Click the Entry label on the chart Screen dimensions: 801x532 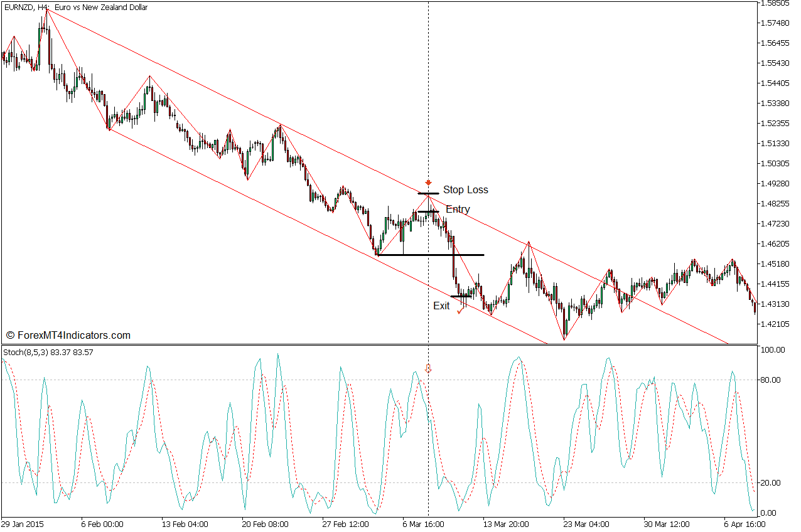pos(458,208)
